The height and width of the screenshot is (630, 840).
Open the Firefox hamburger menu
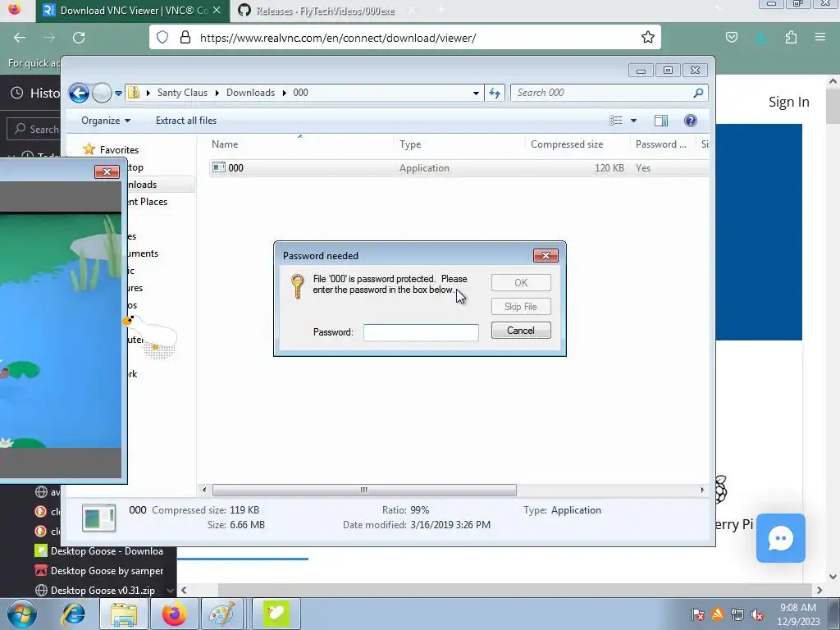(x=819, y=38)
